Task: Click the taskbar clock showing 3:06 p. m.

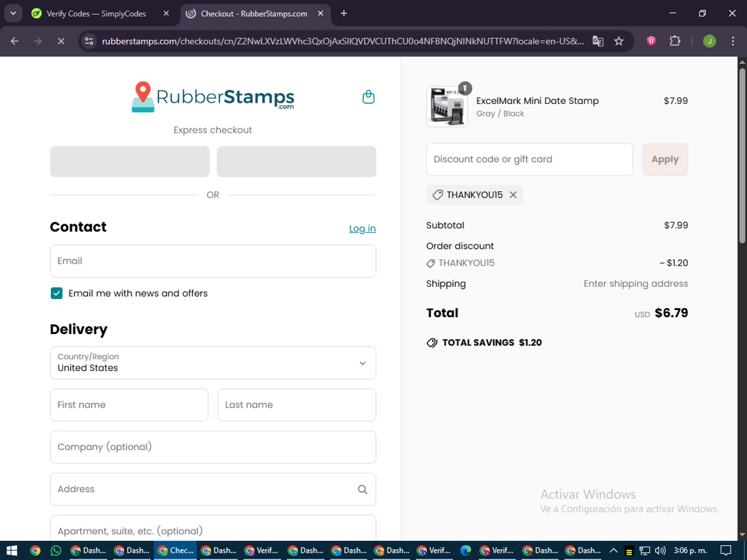Action: tap(690, 551)
